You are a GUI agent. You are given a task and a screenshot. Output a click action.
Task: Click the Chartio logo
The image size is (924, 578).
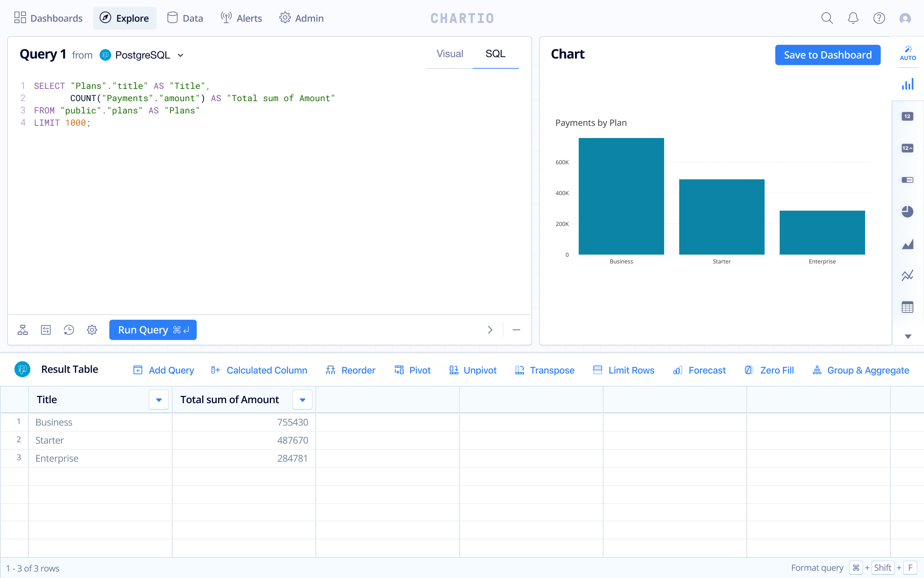point(462,18)
